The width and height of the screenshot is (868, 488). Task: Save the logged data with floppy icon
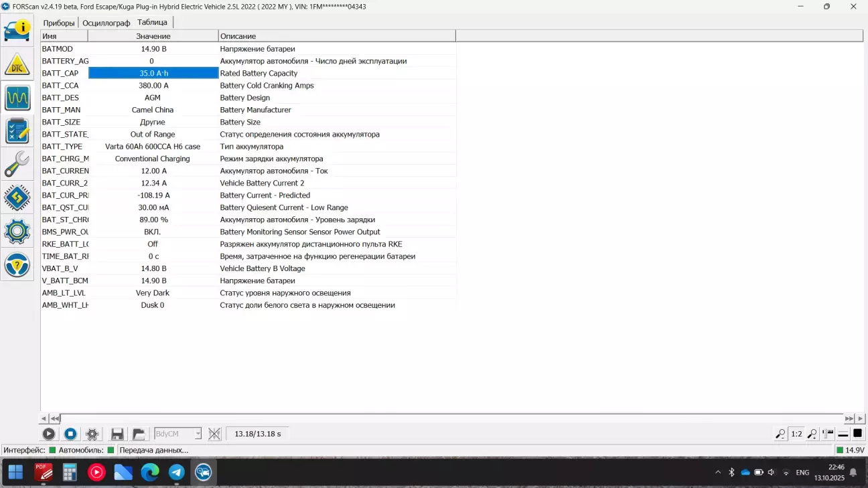117,434
